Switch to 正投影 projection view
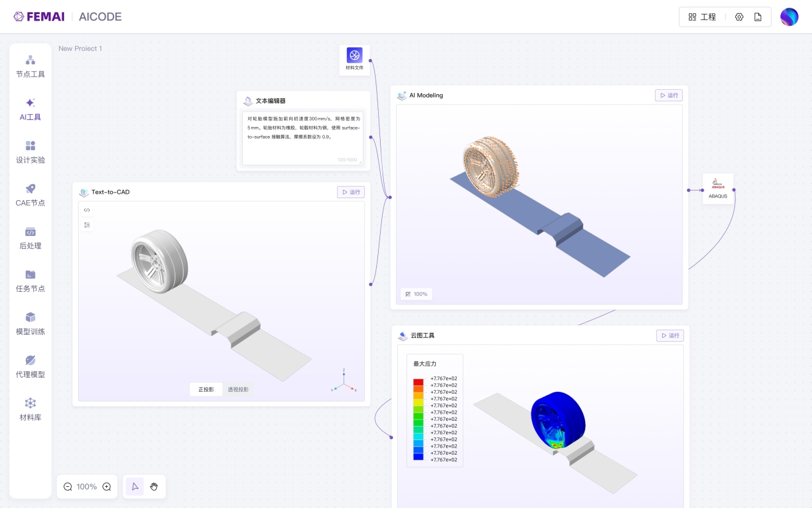The height and width of the screenshot is (508, 812). point(206,389)
